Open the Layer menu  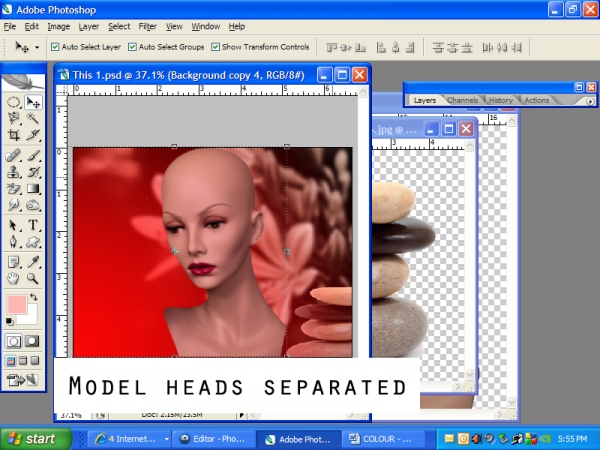click(89, 26)
